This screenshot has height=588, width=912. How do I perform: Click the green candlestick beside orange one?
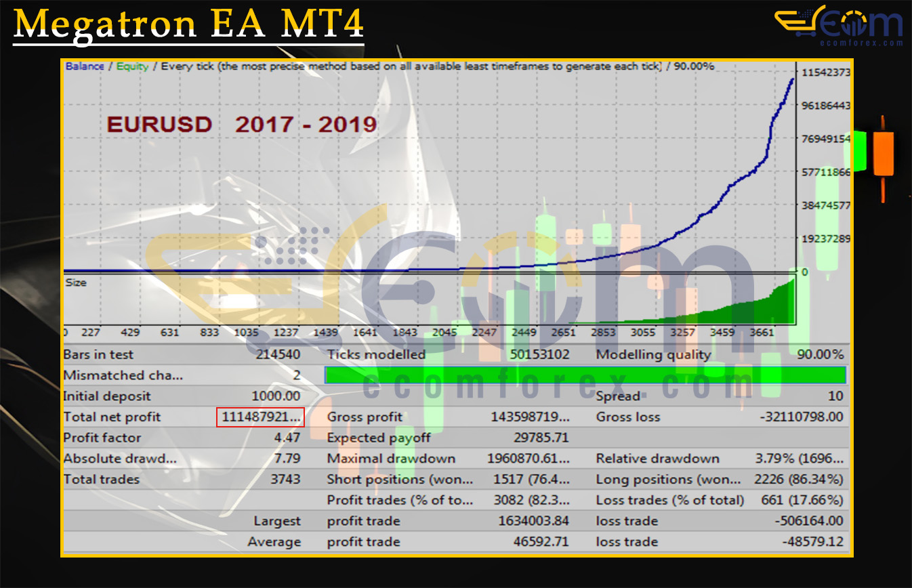(x=859, y=150)
